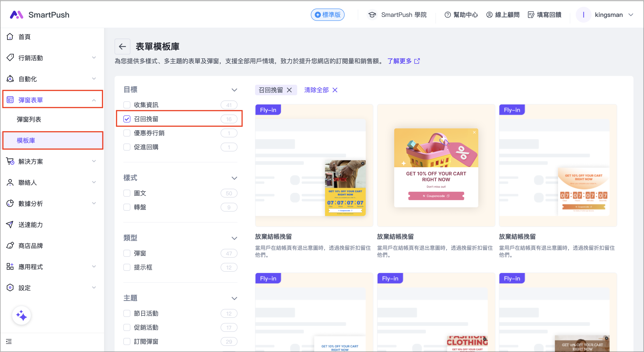The height and width of the screenshot is (352, 644).
Task: Collapse the sidebar with the menu icon
Action: 9,341
